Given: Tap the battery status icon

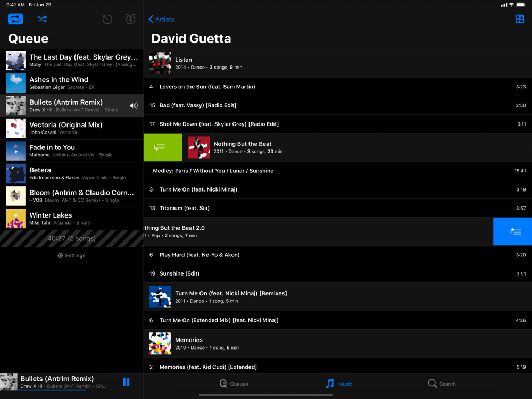Looking at the screenshot, I should (x=521, y=5).
